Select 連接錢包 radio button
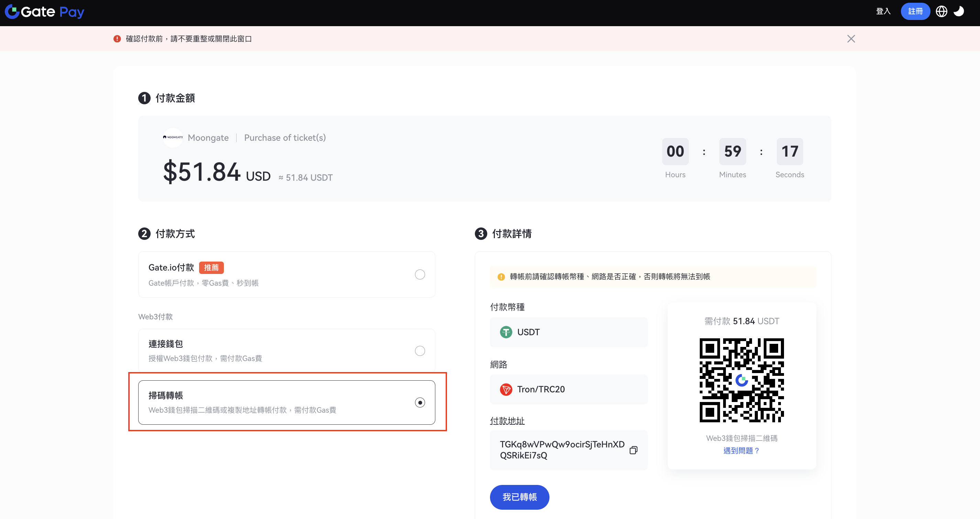Viewport: 980px width, 519px height. [x=420, y=351]
